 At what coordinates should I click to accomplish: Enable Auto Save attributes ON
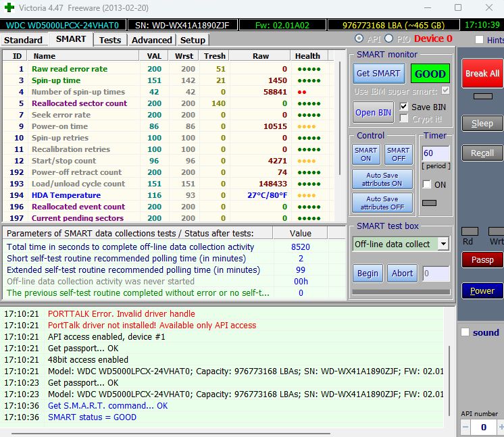(x=382, y=179)
